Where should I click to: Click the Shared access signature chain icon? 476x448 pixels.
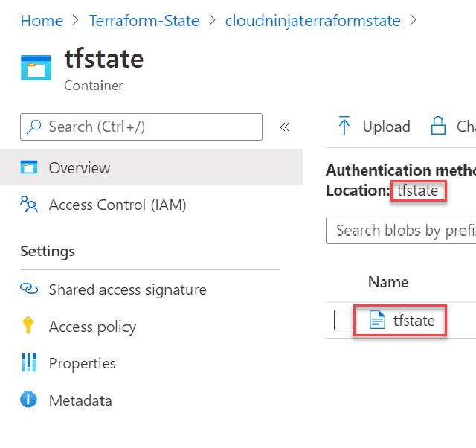(29, 289)
